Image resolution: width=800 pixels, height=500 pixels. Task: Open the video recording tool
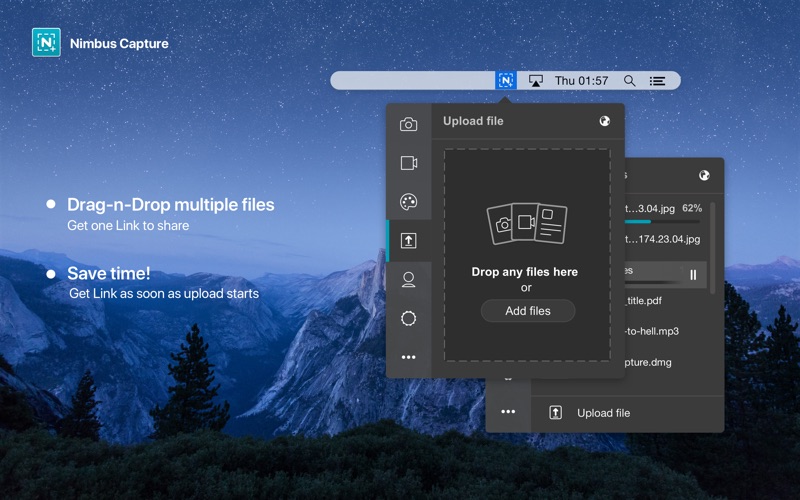[409, 163]
